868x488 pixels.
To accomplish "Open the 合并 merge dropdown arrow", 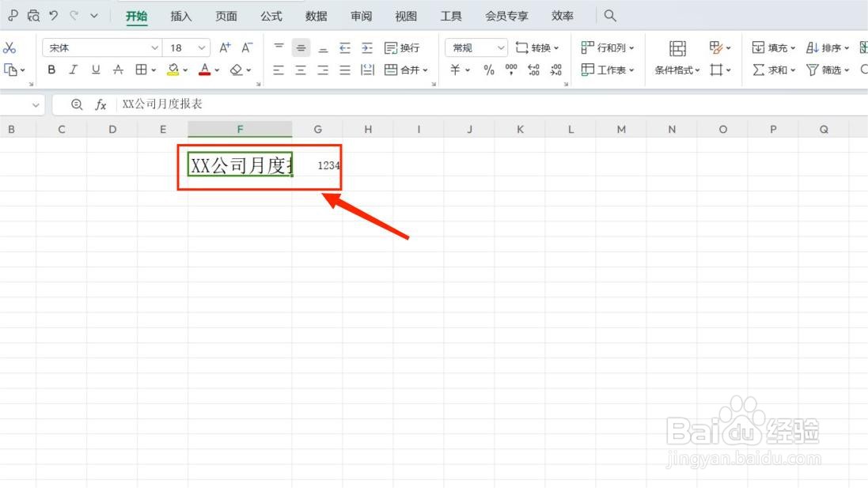I will click(x=425, y=70).
